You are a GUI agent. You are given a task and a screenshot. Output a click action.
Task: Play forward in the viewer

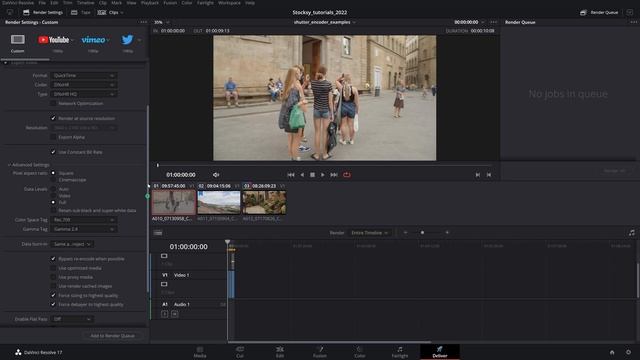[x=322, y=175]
